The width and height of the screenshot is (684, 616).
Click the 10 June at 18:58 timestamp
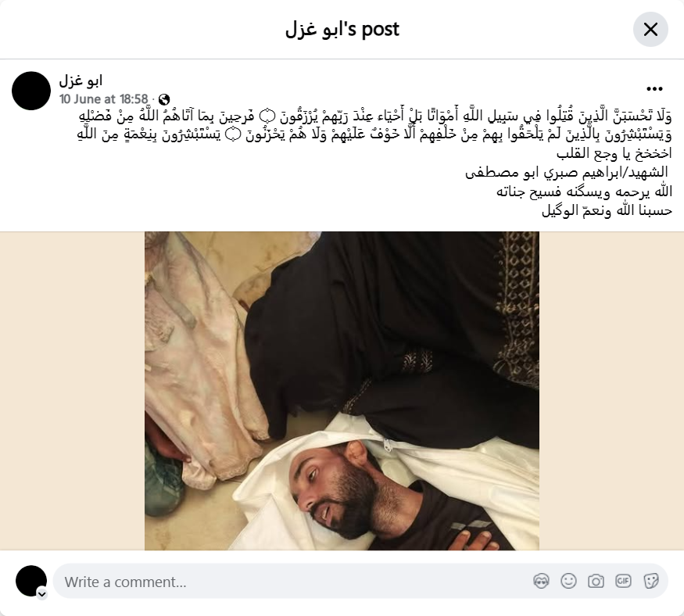coord(104,99)
